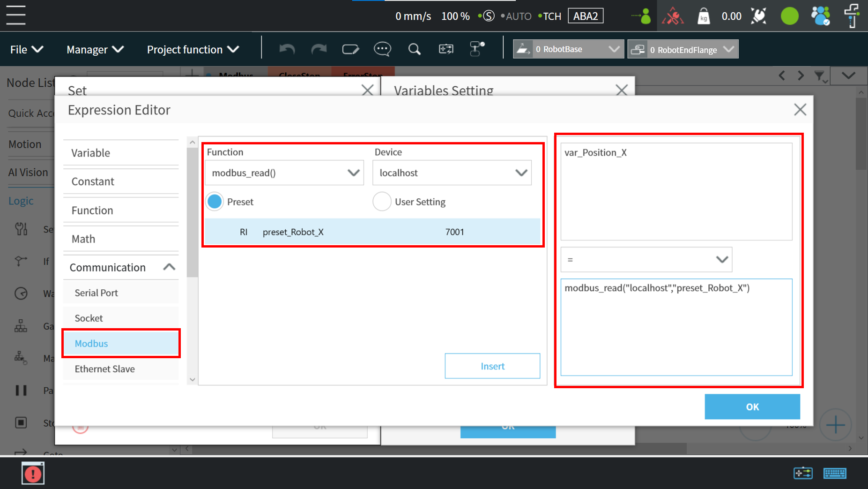This screenshot has width=868, height=489.
Task: Collapse the Communication section
Action: [169, 267]
